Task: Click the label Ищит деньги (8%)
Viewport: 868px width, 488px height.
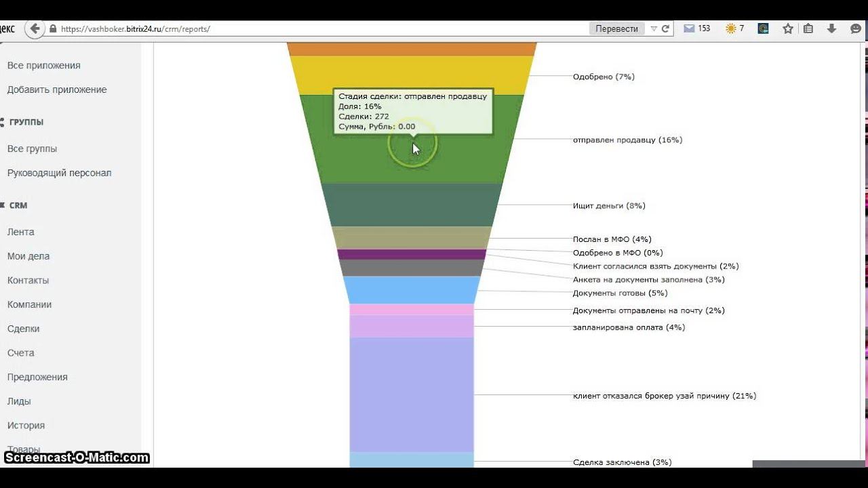Action: pyautogui.click(x=609, y=205)
